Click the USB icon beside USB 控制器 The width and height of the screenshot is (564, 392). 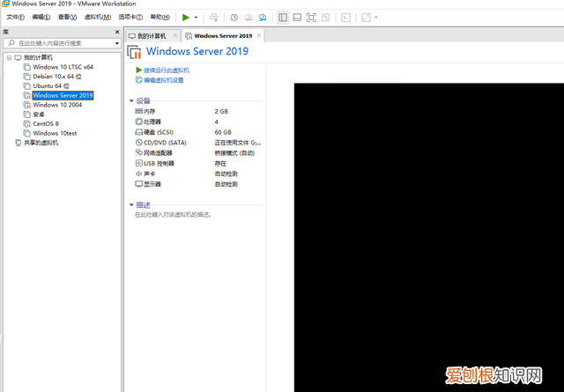click(139, 163)
